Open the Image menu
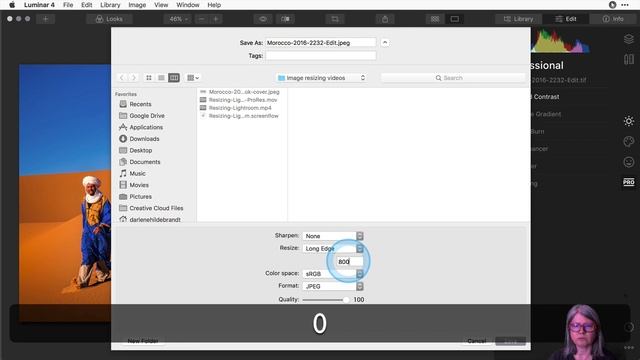Screen dimensions: 640x360 (x=137, y=5)
